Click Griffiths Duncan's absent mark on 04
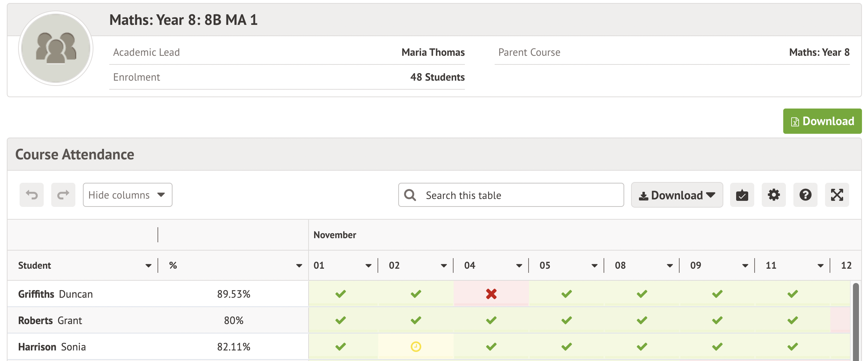Screen dimensions: 868x361 pyautogui.click(x=491, y=294)
